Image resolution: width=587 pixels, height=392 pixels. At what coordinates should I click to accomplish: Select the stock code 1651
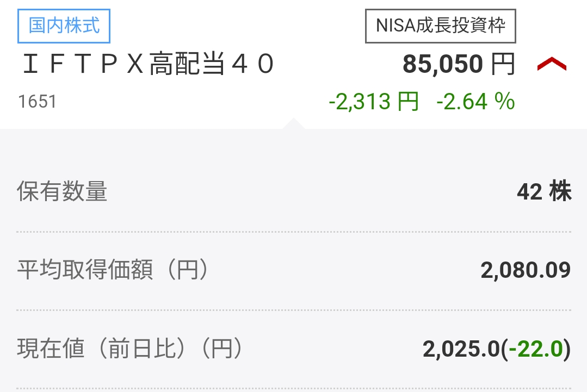click(x=37, y=102)
